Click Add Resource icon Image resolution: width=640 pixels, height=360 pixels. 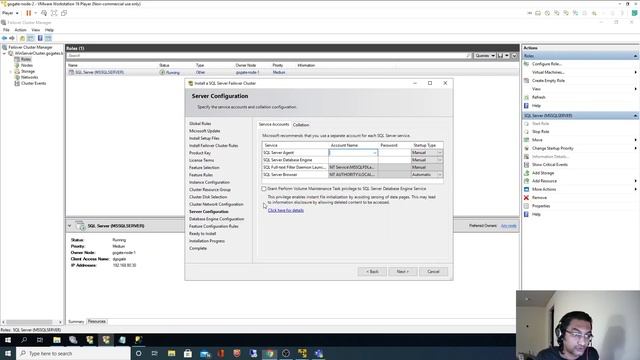[x=527, y=181]
